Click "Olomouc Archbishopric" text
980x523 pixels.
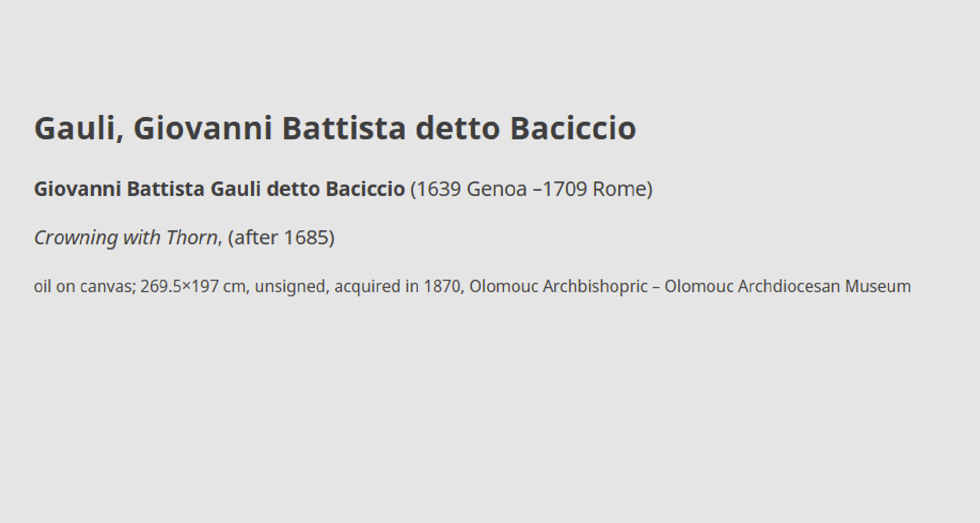559,286
